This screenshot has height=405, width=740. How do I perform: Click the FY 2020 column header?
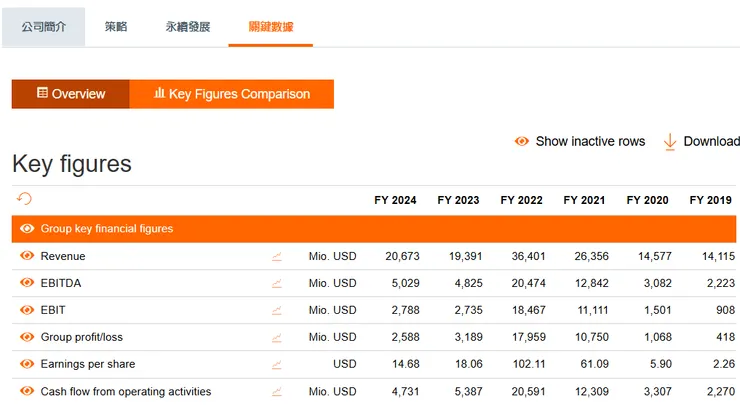click(x=648, y=200)
